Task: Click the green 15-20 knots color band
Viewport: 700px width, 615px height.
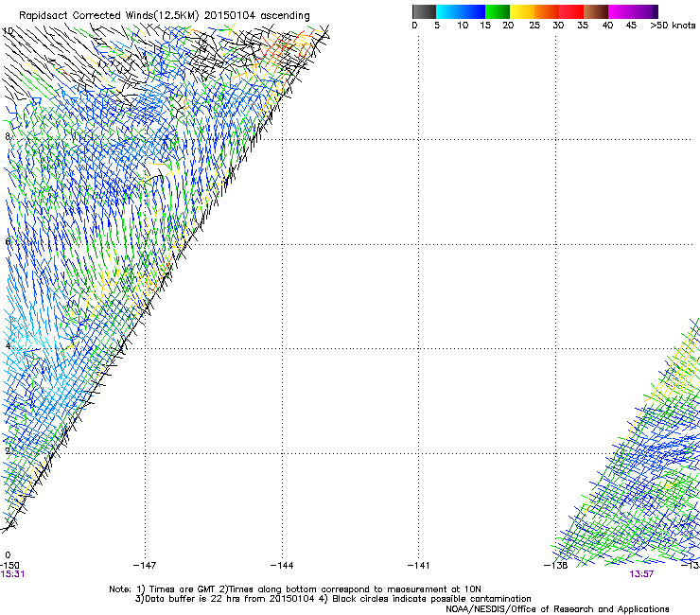Action: click(x=498, y=11)
